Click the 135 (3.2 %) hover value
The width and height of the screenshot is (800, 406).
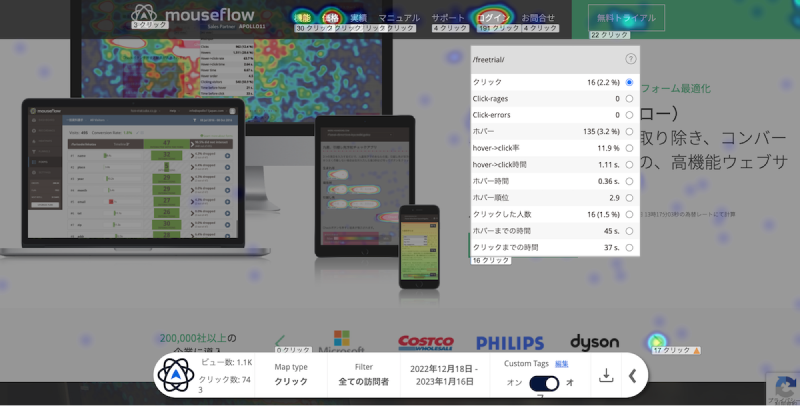point(602,132)
